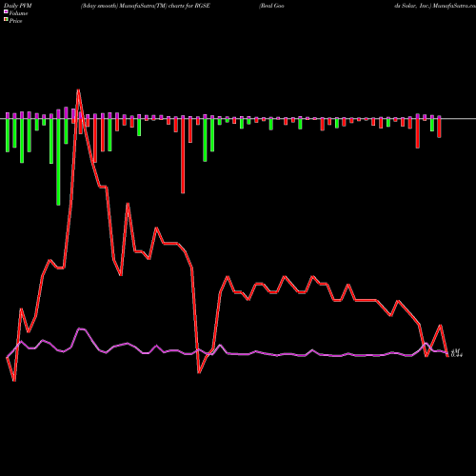Click the Price legend swatch
This screenshot has width=476, height=476.
pos(6,20)
